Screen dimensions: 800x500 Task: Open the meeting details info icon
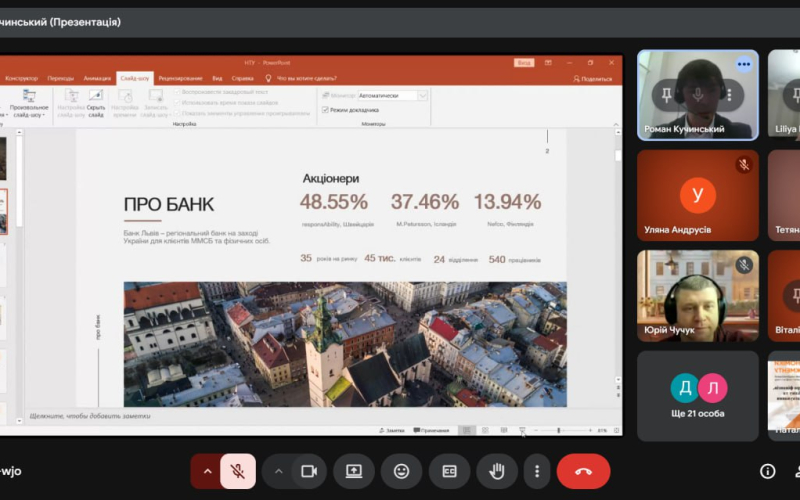767,471
